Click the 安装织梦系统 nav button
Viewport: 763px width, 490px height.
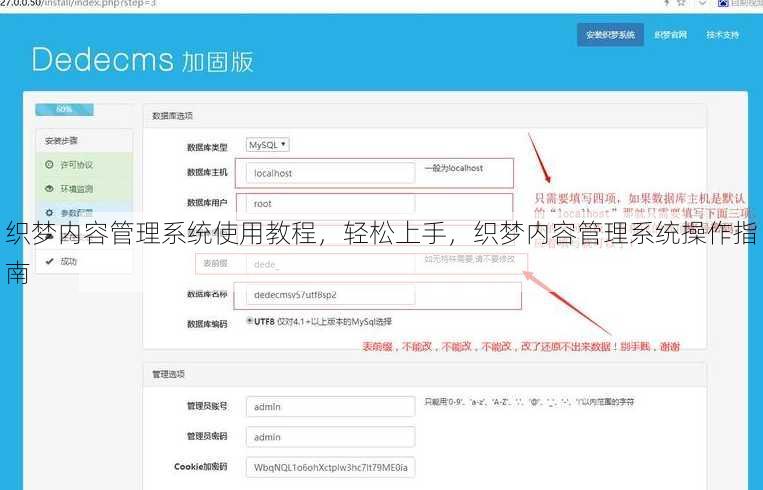click(x=610, y=35)
